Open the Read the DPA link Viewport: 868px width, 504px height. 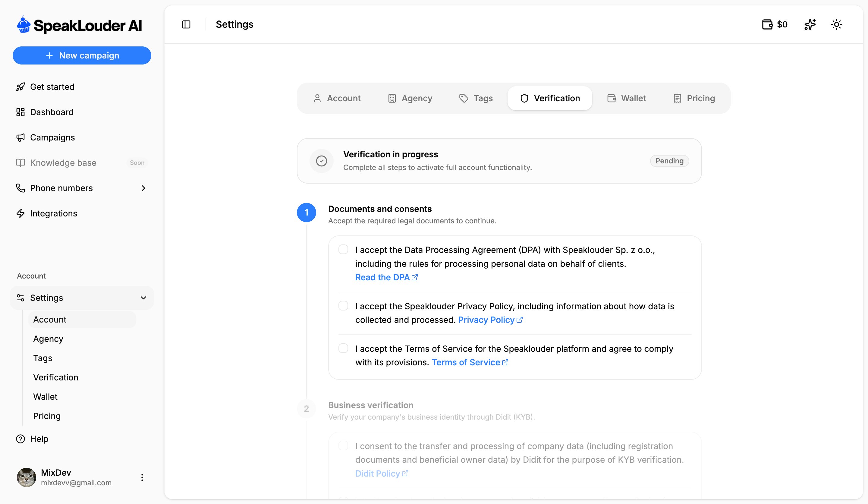386,277
